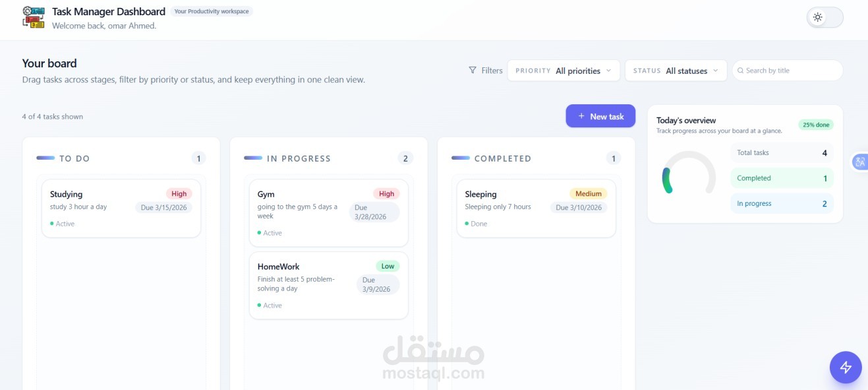Click the New task button

[x=600, y=116]
